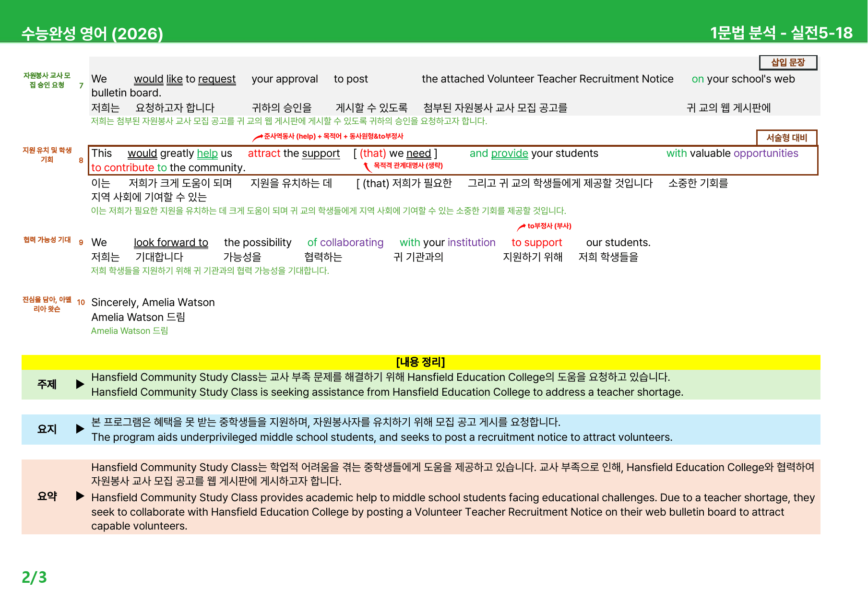Click the 요약 section label

coord(47,496)
